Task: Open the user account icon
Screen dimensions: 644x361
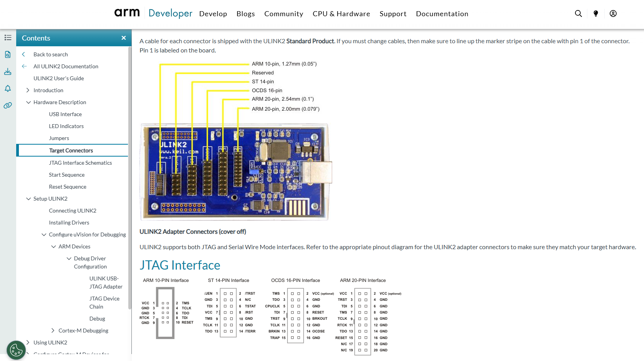Action: [613, 13]
